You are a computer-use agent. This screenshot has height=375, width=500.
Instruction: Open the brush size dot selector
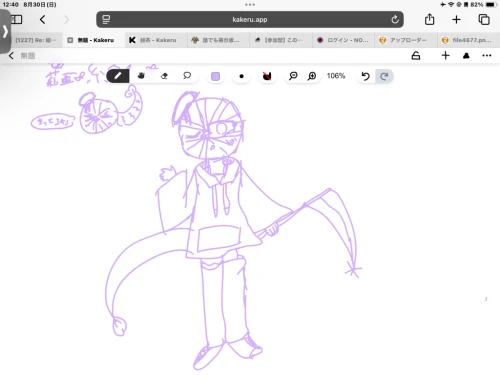tap(241, 76)
